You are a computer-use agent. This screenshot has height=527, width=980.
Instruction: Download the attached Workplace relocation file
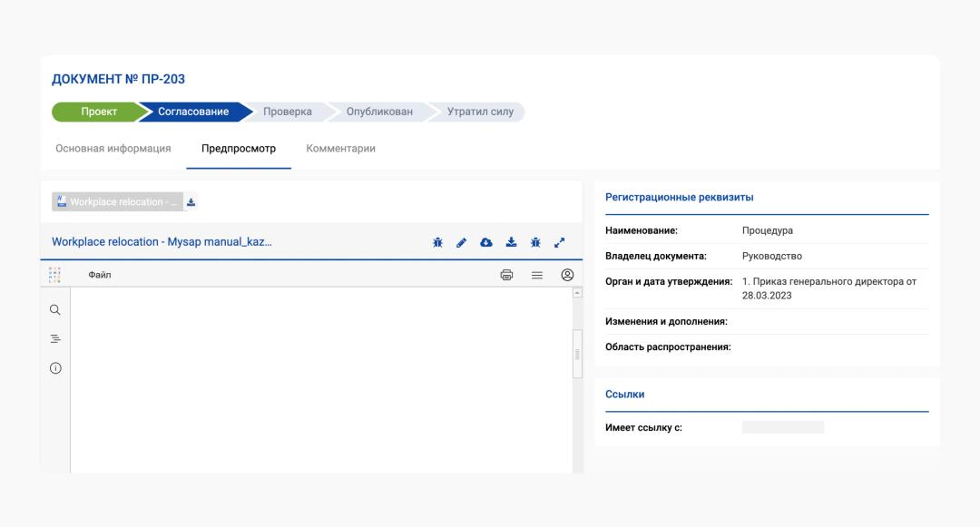point(191,202)
